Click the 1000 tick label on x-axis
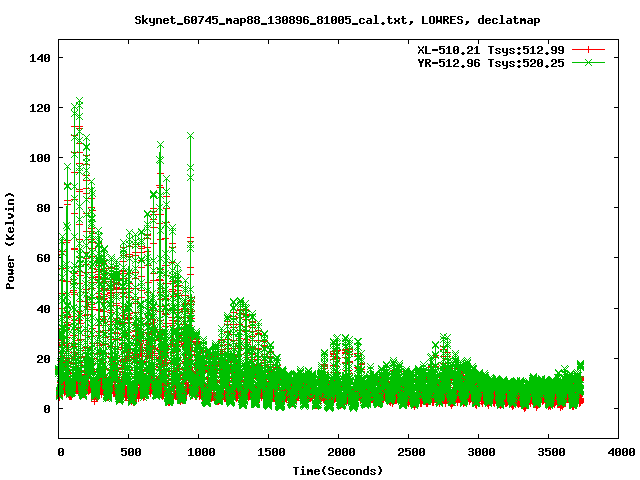This screenshot has width=640, height=480. pyautogui.click(x=201, y=452)
